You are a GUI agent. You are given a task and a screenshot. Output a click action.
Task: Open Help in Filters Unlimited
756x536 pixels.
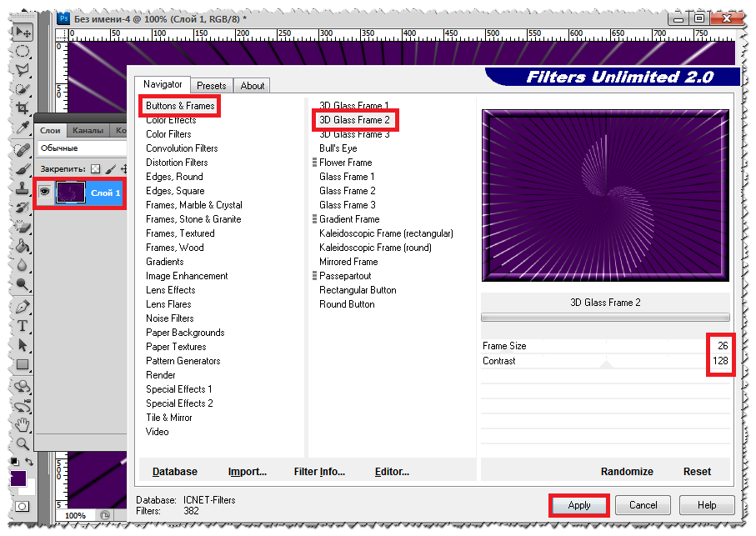[706, 504]
